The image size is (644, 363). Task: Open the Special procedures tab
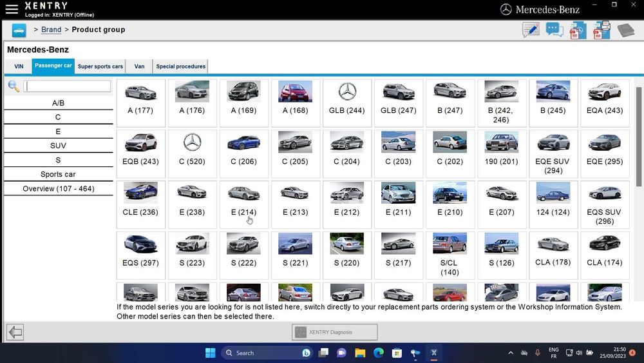click(180, 66)
